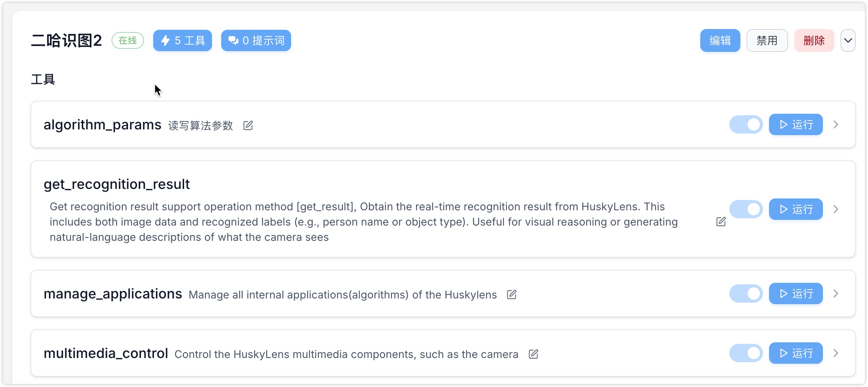
Task: Switch off the multimedia_control toggle
Action: (x=746, y=353)
